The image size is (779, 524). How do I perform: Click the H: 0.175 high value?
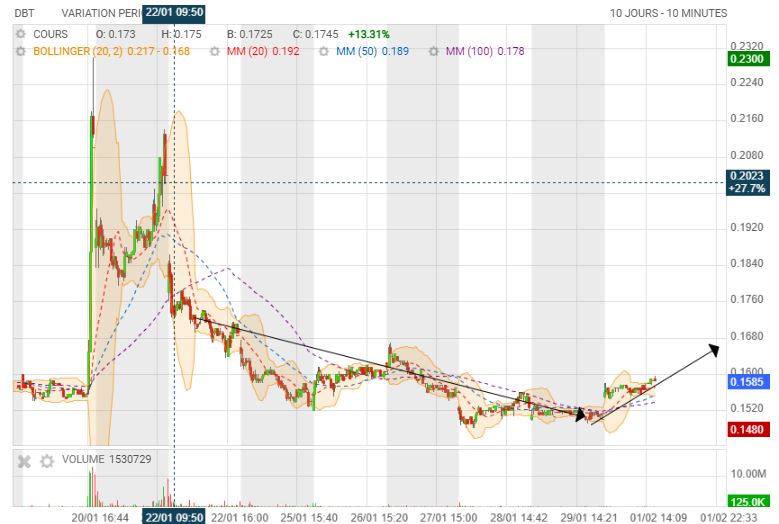(x=181, y=34)
